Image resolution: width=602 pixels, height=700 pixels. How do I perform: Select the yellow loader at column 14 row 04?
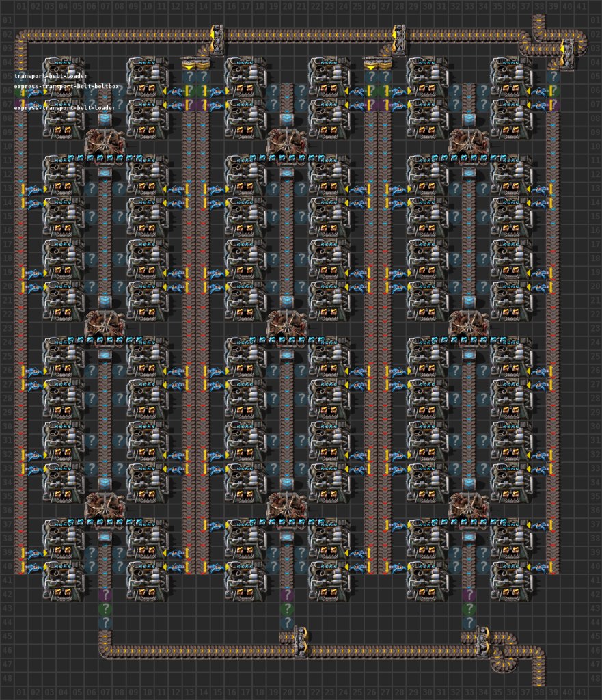point(203,63)
